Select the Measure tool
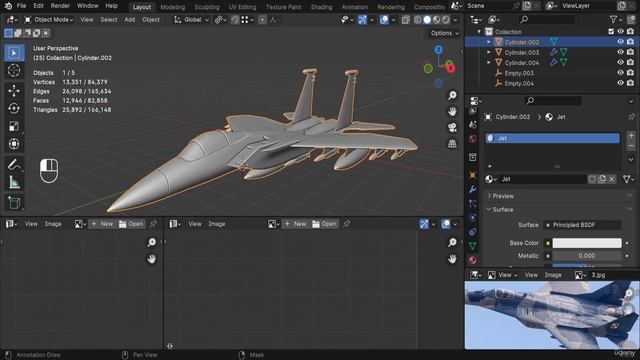Viewport: 640px width, 360px height. pos(14,182)
